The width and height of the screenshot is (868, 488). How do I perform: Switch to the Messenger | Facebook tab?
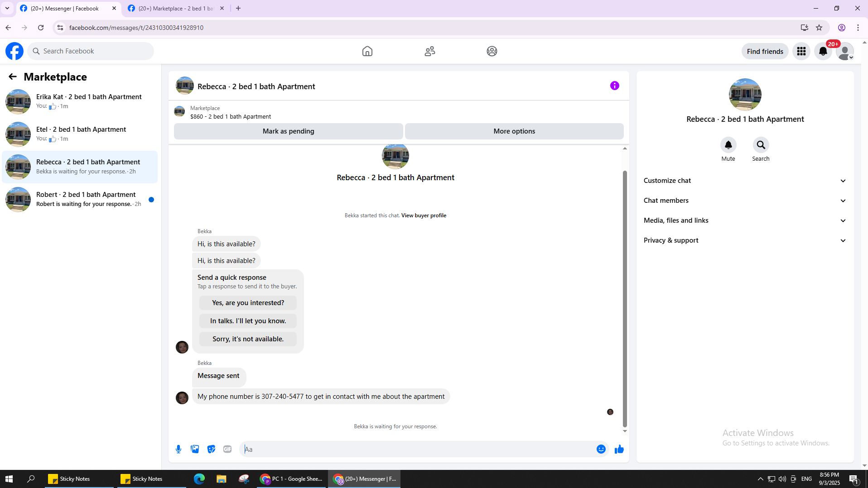69,8
